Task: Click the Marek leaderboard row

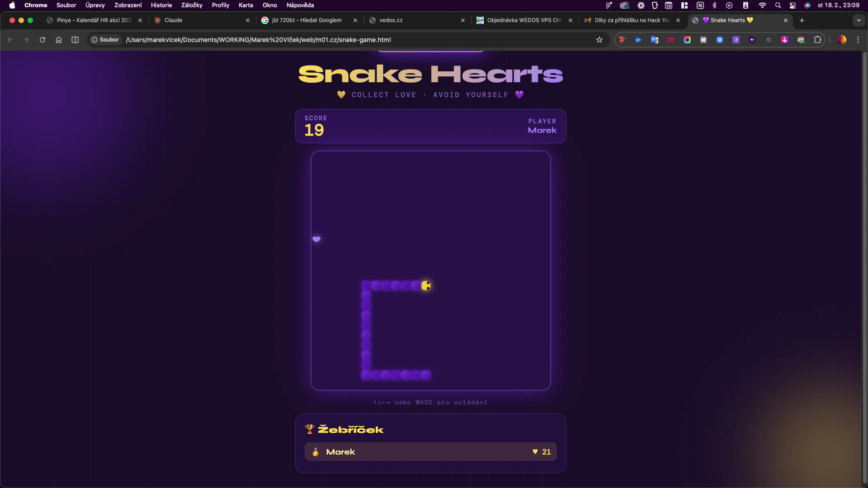Action: click(430, 452)
